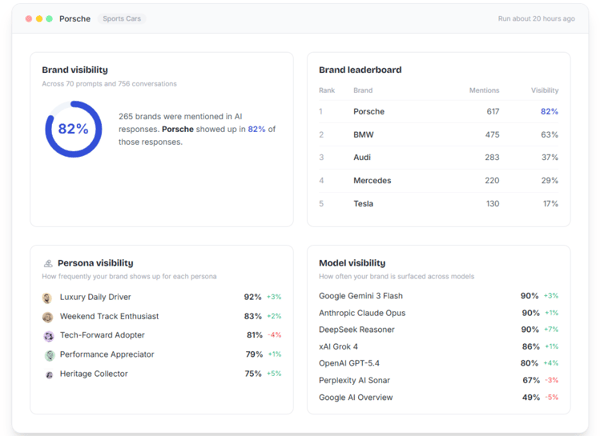This screenshot has height=436, width=600.
Task: Click the Sports Cars category tag
Action: (x=121, y=19)
